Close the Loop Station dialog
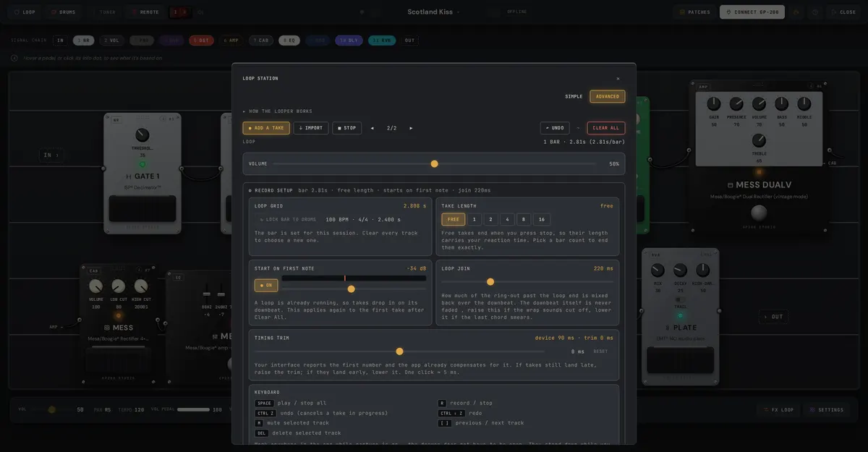Screen dimensions: 868x452 point(618,79)
